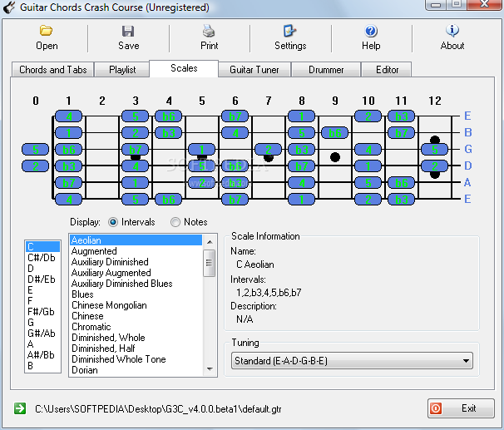Viewport: 504px width, 430px height.
Task: Select the Chinese Mongolian scale
Action: tap(136, 305)
